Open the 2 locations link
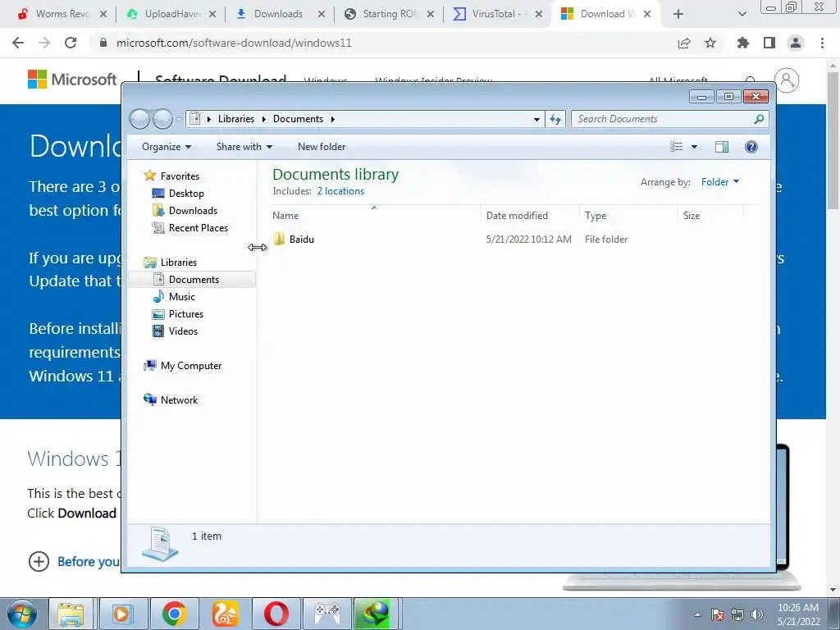The image size is (840, 630). 340,191
